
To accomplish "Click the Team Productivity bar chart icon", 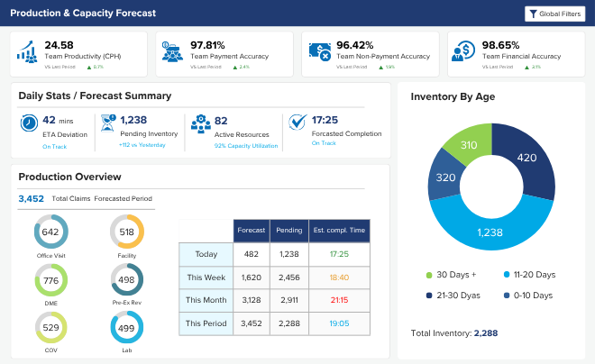I will [x=27, y=51].
